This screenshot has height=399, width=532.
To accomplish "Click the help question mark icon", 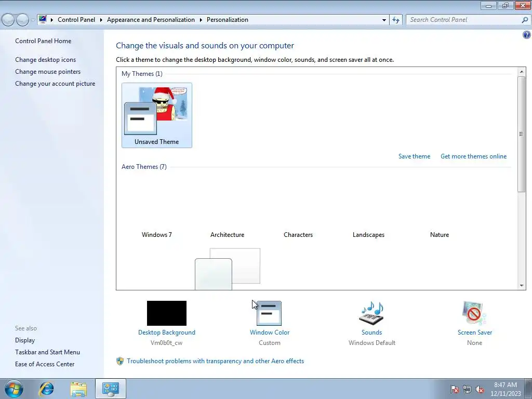I will tap(527, 35).
